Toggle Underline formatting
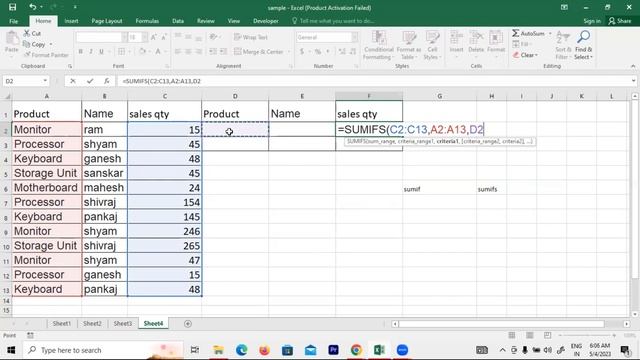Image resolution: width=640 pixels, height=360 pixels. tap(101, 51)
